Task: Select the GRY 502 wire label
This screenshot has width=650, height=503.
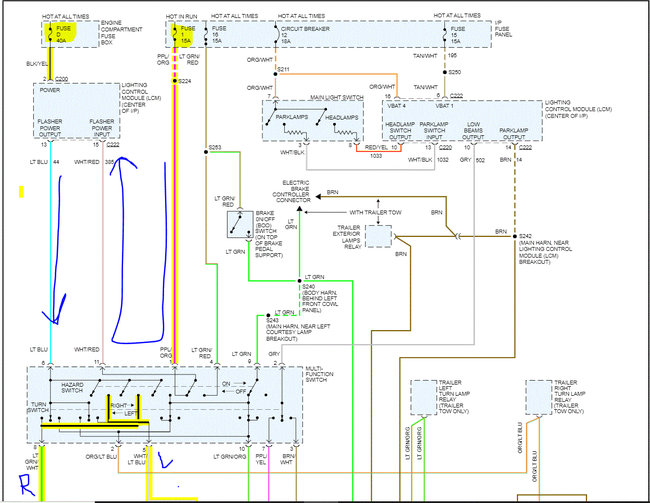Action: [x=472, y=160]
